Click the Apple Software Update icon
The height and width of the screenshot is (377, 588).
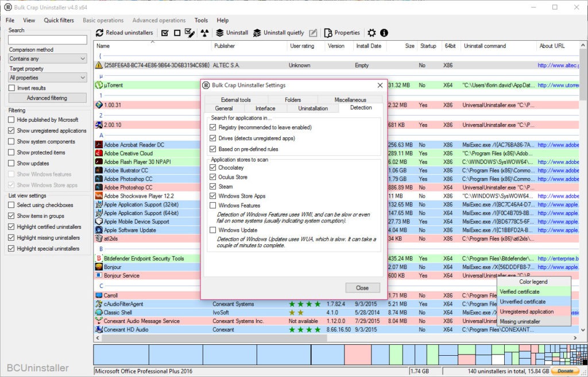(99, 230)
